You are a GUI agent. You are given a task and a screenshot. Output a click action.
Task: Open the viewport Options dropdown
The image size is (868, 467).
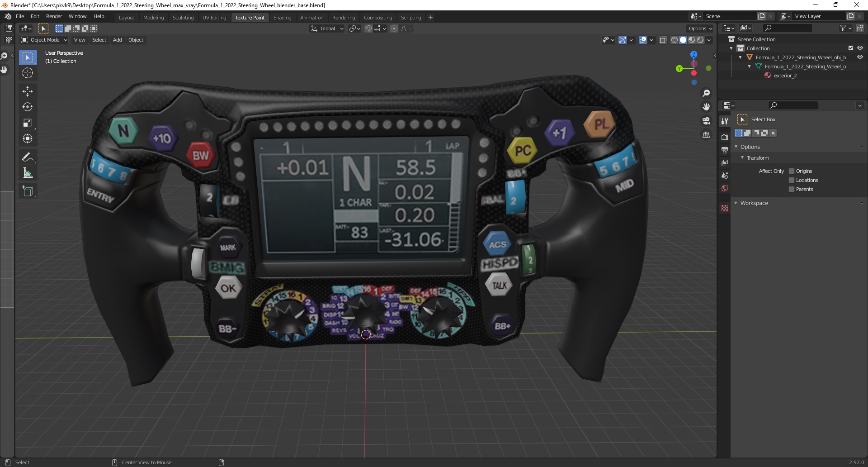click(700, 29)
